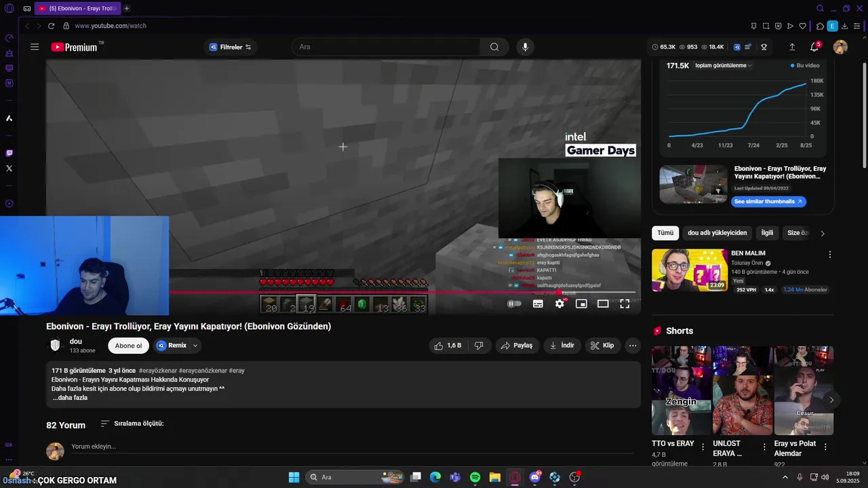Image resolution: width=868 pixels, height=488 pixels.
Task: Open Discord from the taskbar
Action: (x=535, y=477)
